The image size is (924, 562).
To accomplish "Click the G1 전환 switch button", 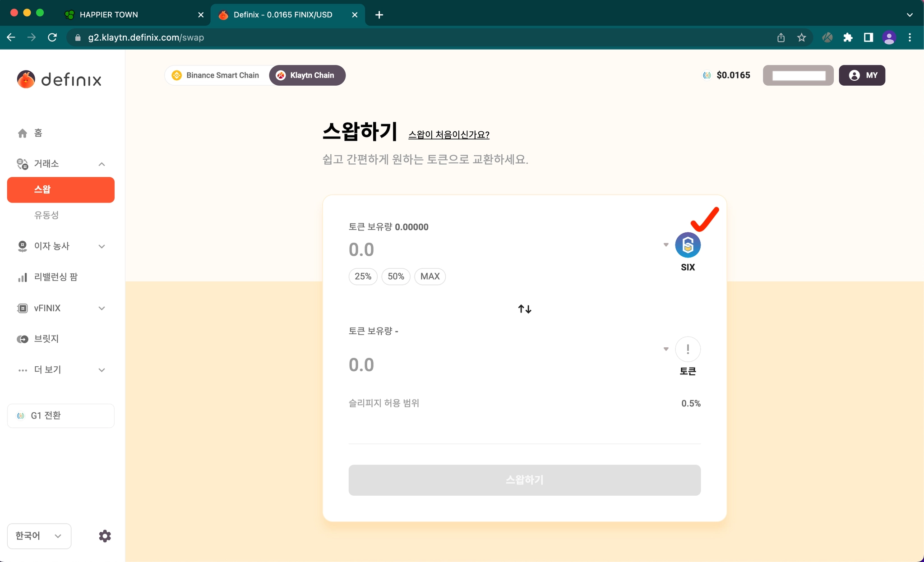I will coord(60,415).
